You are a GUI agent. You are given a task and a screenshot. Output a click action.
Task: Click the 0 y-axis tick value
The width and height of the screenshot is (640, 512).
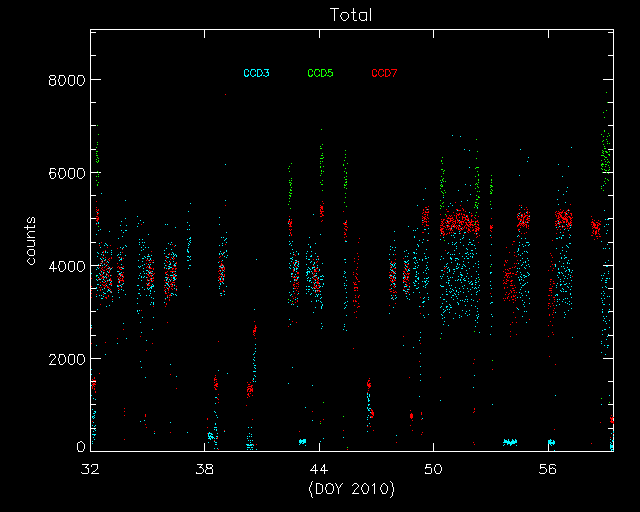click(81, 447)
